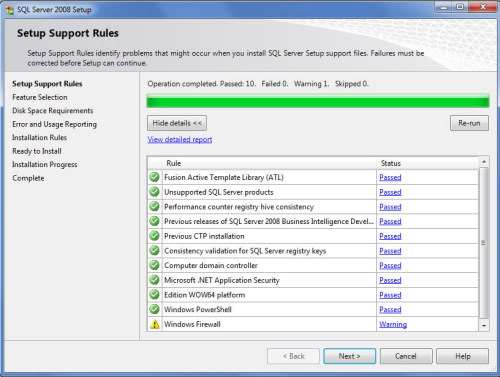The height and width of the screenshot is (377, 500).
Task: Select Setup Support Rules step in sidebar
Action: [47, 84]
